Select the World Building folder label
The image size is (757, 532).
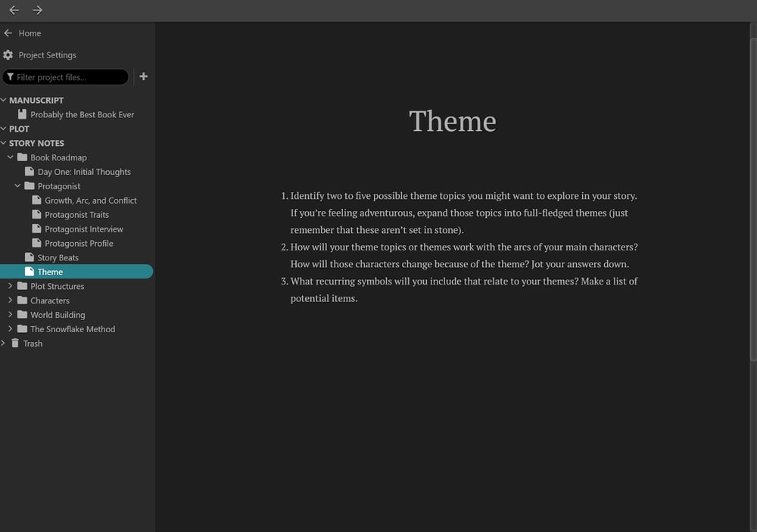pyautogui.click(x=58, y=315)
